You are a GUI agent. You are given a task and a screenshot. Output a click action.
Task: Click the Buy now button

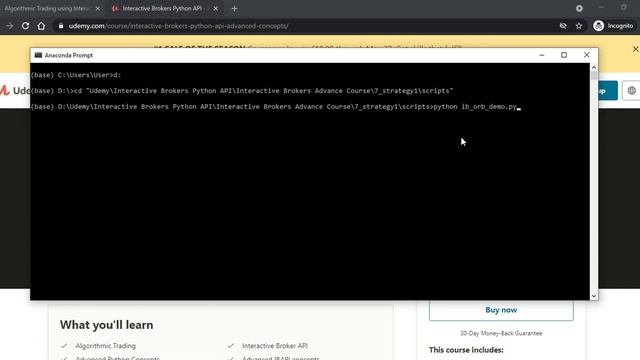pos(501,310)
